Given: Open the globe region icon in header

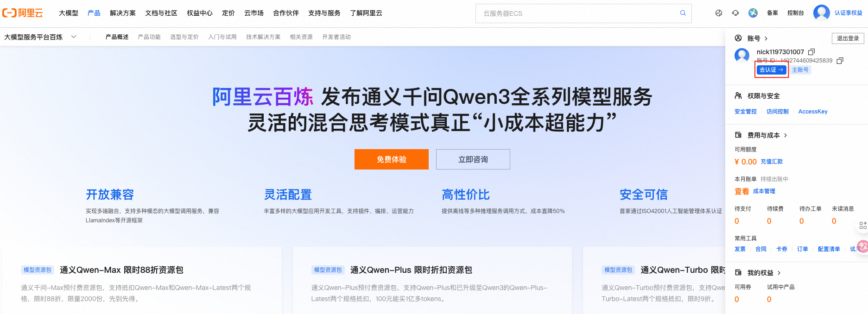Looking at the screenshot, I should click(x=719, y=13).
